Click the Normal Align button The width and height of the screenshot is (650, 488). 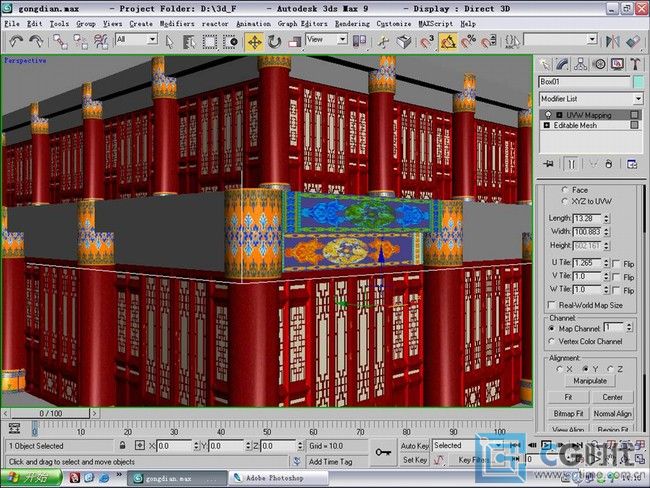(612, 414)
